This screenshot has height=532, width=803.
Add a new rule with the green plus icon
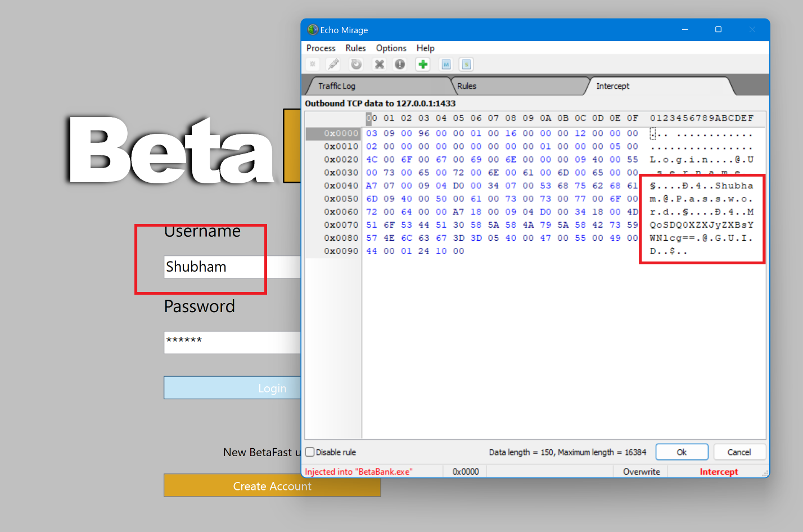[x=422, y=64]
